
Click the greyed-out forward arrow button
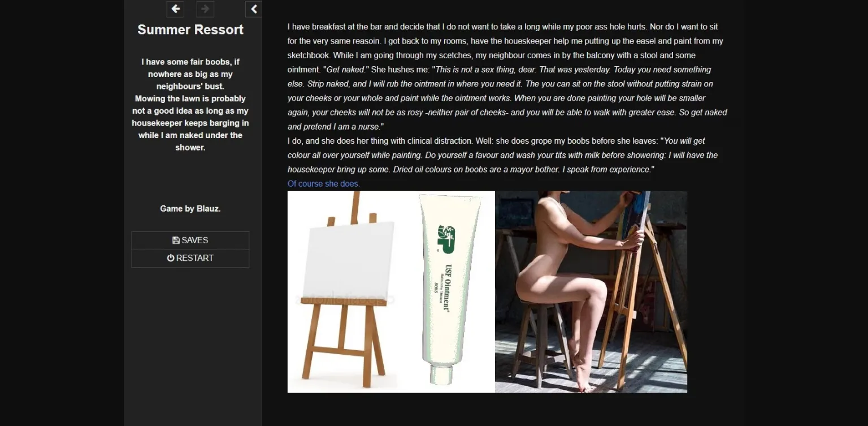[205, 8]
